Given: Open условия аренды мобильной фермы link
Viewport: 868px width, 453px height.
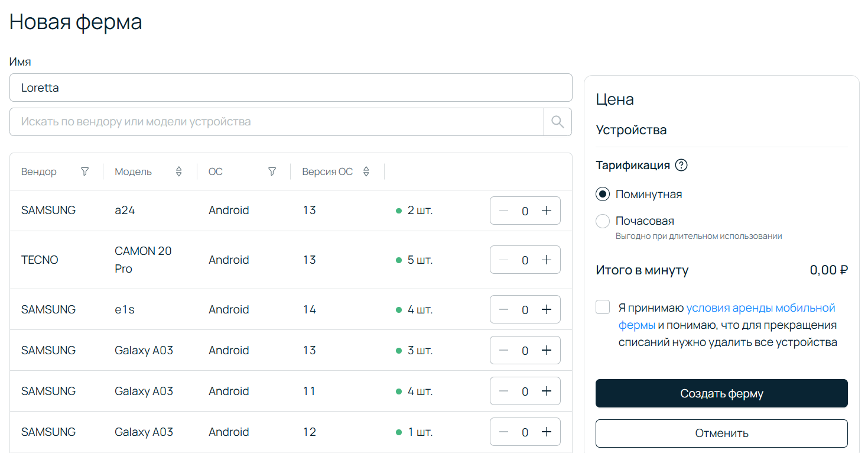Looking at the screenshot, I should 760,308.
